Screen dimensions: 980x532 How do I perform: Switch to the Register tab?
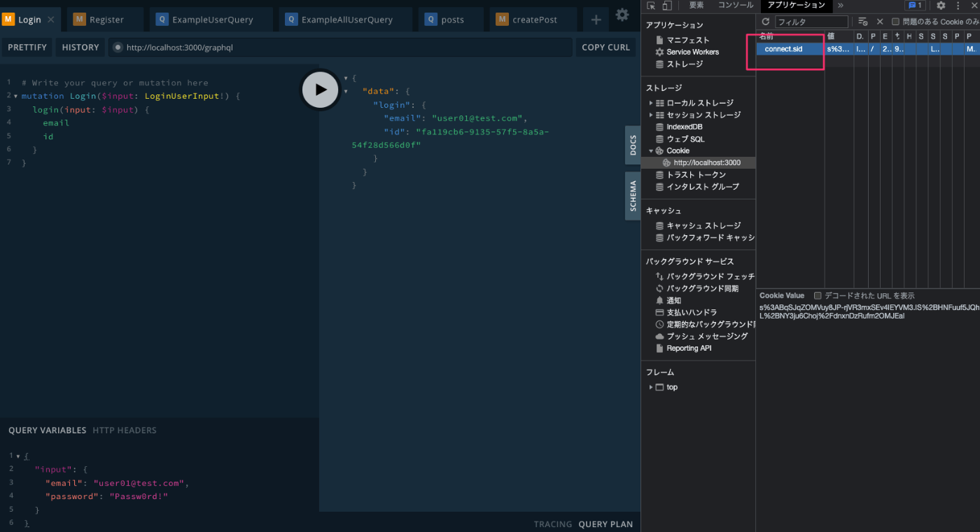pos(105,20)
